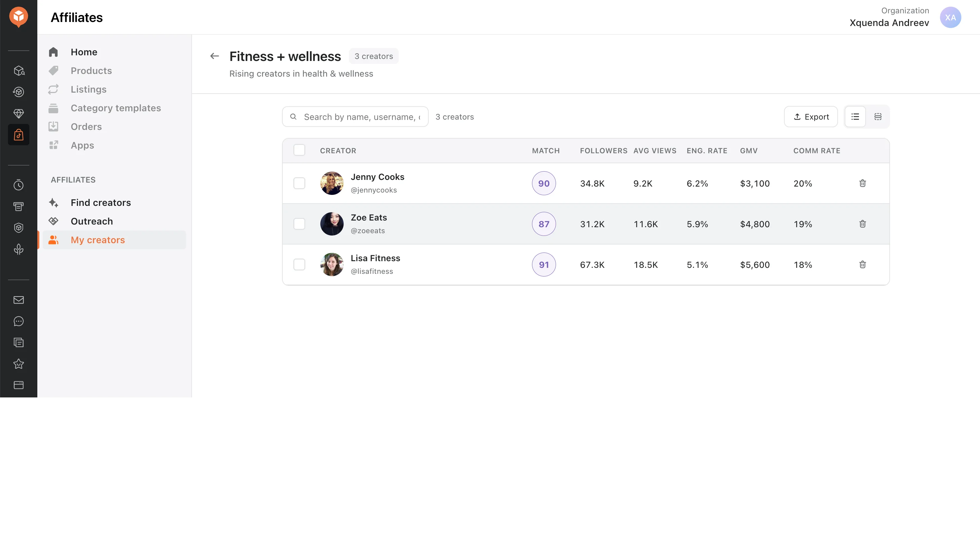This screenshot has width=980, height=557.
Task: Open Listings in the sidebar
Action: pos(114,90)
